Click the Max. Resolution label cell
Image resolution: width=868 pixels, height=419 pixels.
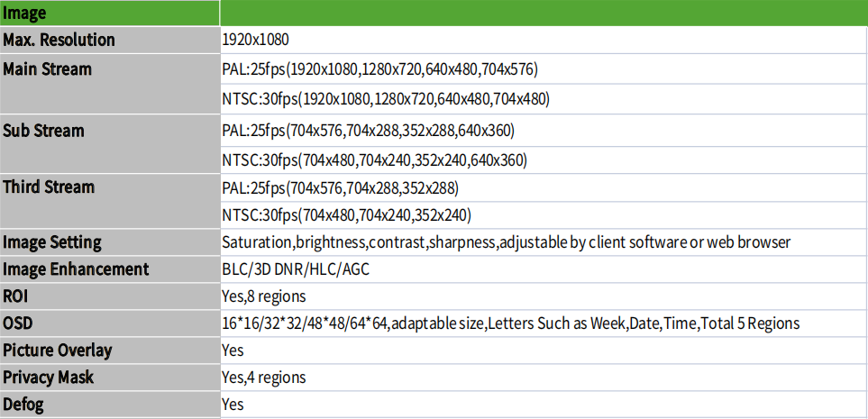pos(110,40)
